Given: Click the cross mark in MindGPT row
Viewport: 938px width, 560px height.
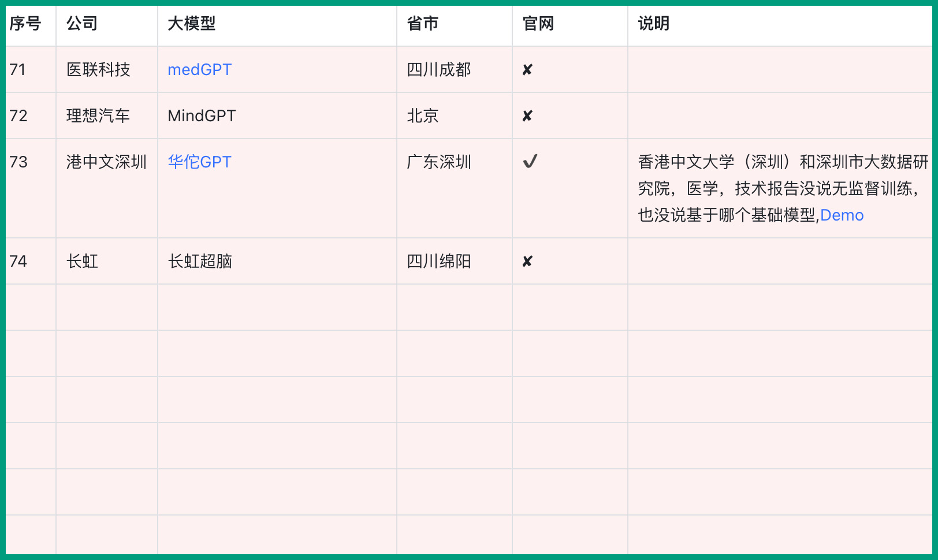Looking at the screenshot, I should (527, 116).
